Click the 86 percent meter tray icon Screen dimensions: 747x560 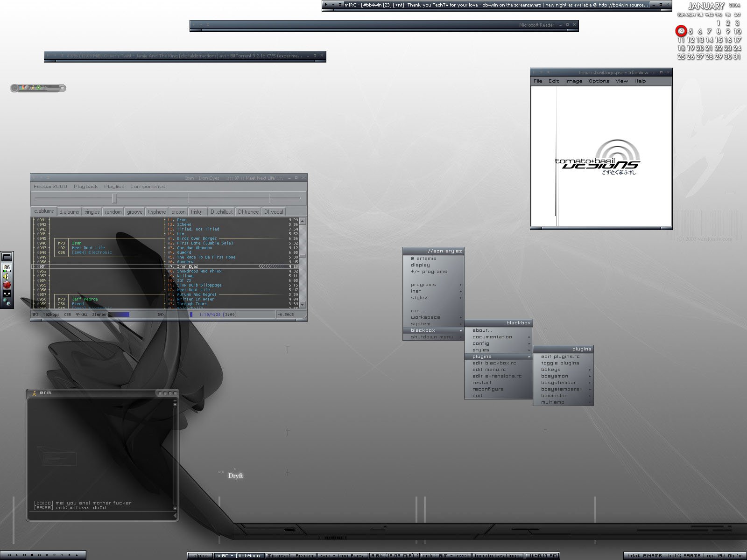[x=7, y=267]
